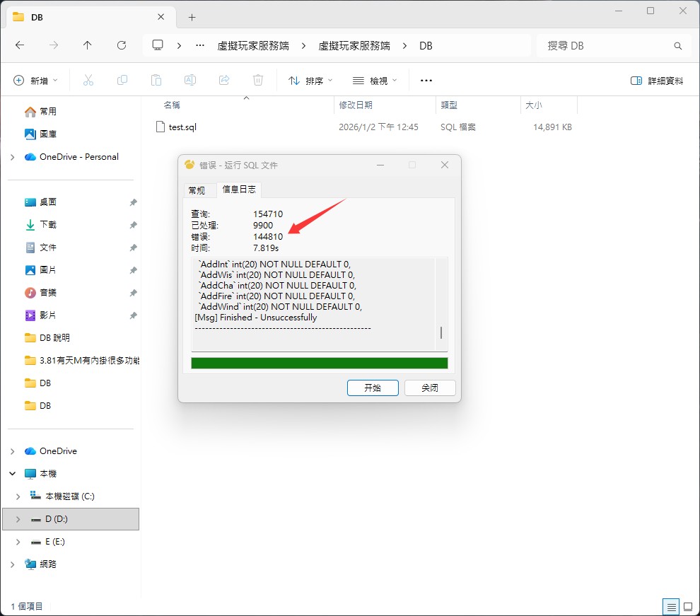Screen dimensions: 700x616
Task: Click the Paste clipboard icon
Action: click(x=156, y=81)
